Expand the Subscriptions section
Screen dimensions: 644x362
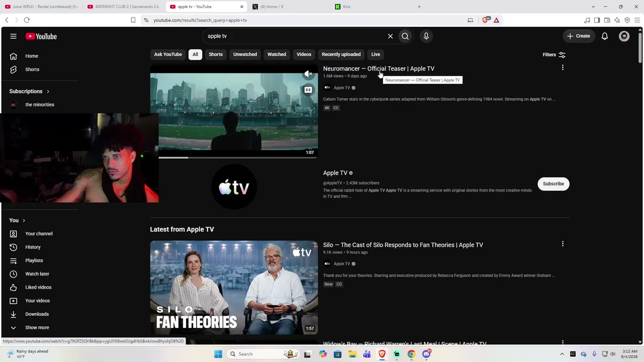click(29, 92)
